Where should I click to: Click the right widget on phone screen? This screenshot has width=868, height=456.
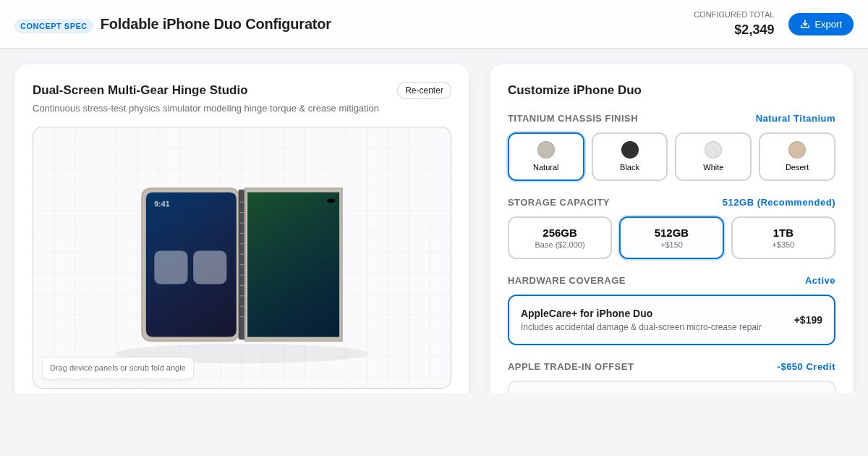point(210,267)
